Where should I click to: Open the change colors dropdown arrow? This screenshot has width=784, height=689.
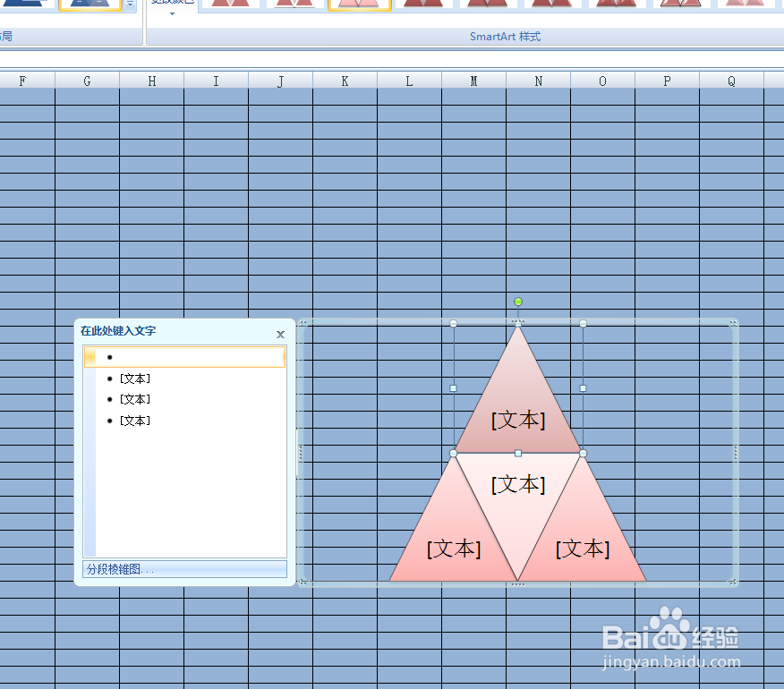[172, 14]
